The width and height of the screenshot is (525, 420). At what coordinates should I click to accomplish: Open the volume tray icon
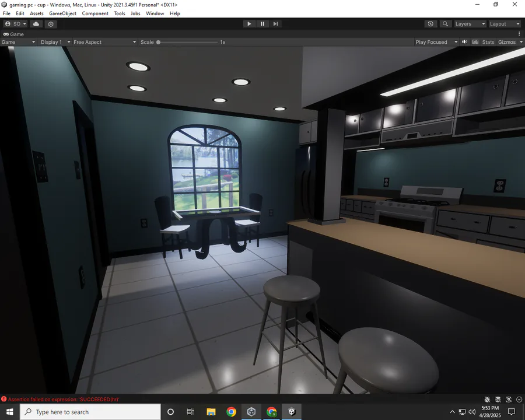[x=472, y=412]
